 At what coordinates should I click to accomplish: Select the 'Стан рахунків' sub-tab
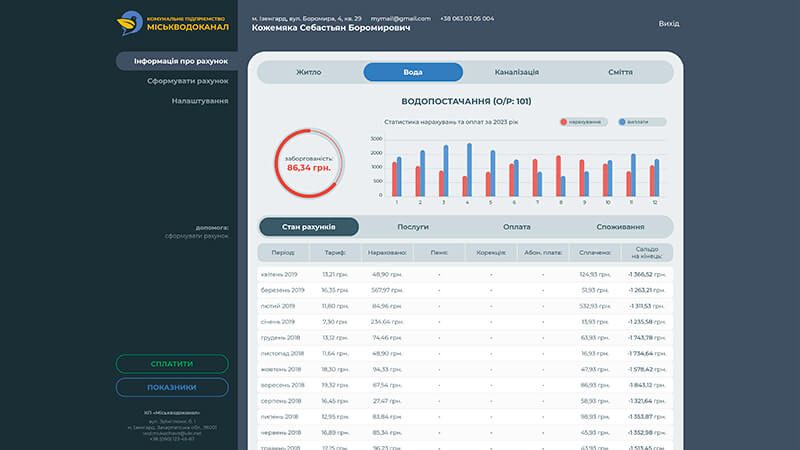click(x=309, y=227)
